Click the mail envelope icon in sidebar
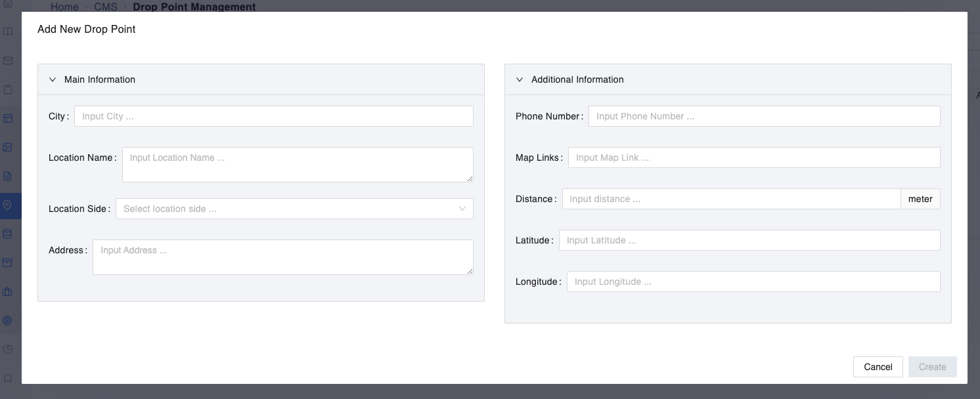 click(x=8, y=61)
